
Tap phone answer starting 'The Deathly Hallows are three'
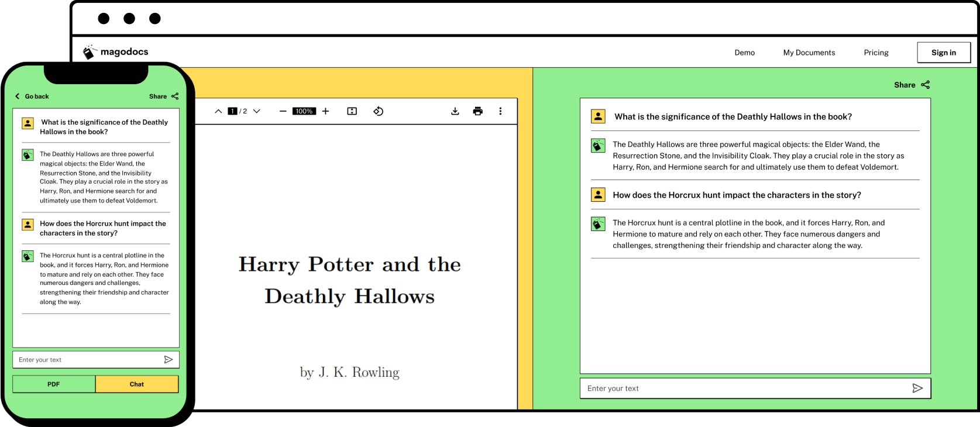point(104,177)
